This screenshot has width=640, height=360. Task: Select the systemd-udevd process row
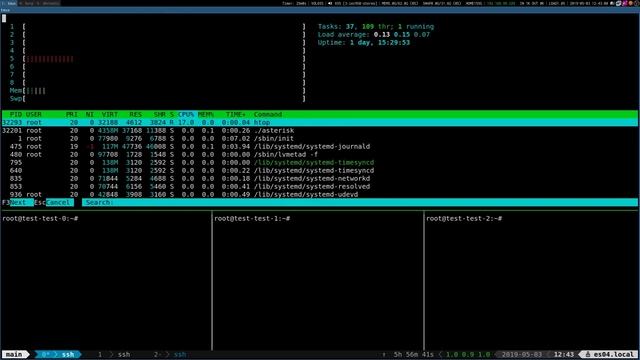[320, 195]
